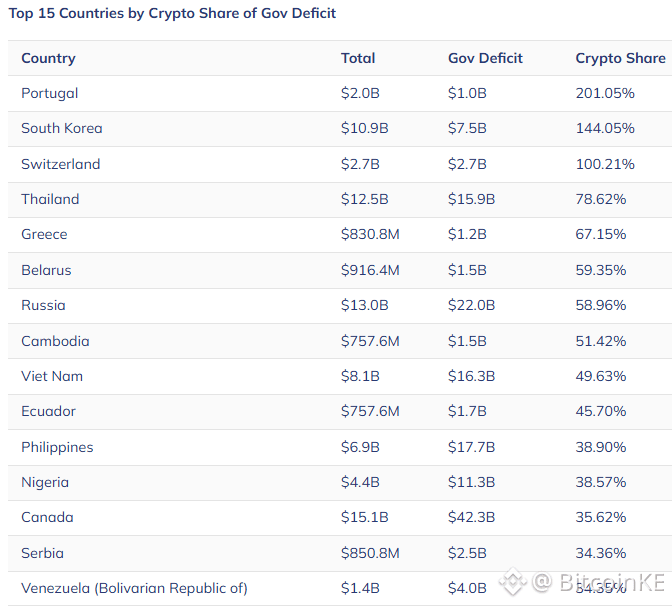
Task: Click Venezuela (Bolivarian Republic of) cell
Action: 134,589
